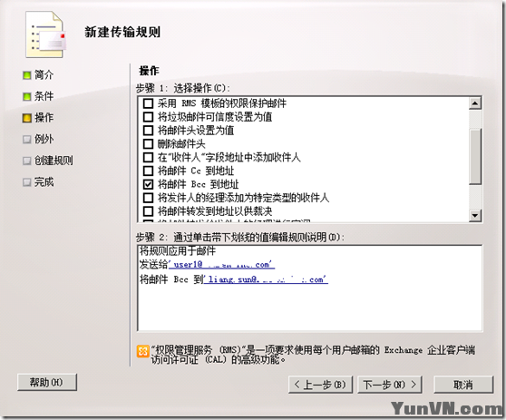Go back with 上一步(B) button
Screen dimensions: 506x420
point(320,385)
